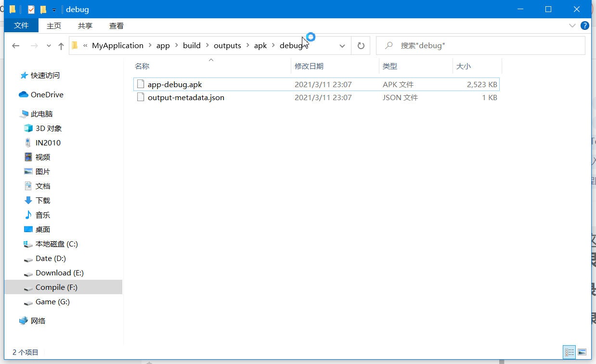596x364 pixels.
Task: Open recent locations dropdown arrow
Action: 49,46
